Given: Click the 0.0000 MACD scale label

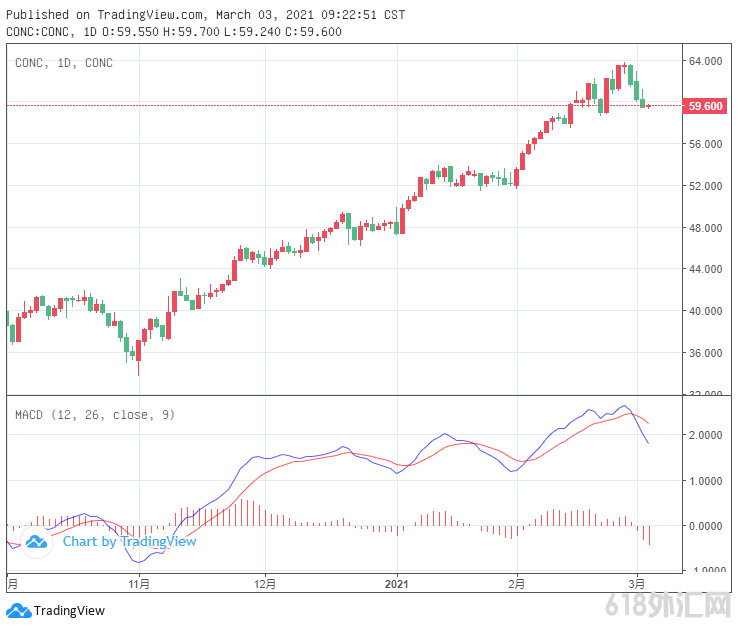Looking at the screenshot, I should pyautogui.click(x=705, y=526).
